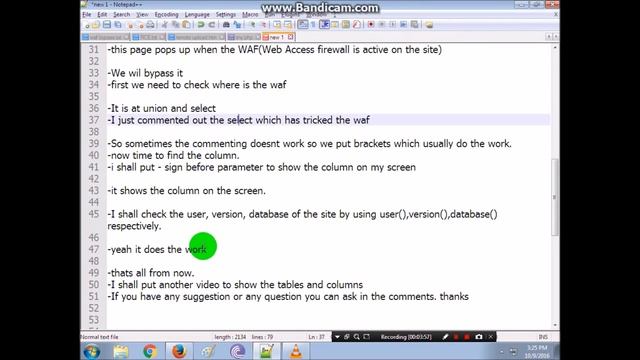640x360 pixels.
Task: Click the Print toolbar icon
Action: [150, 25]
